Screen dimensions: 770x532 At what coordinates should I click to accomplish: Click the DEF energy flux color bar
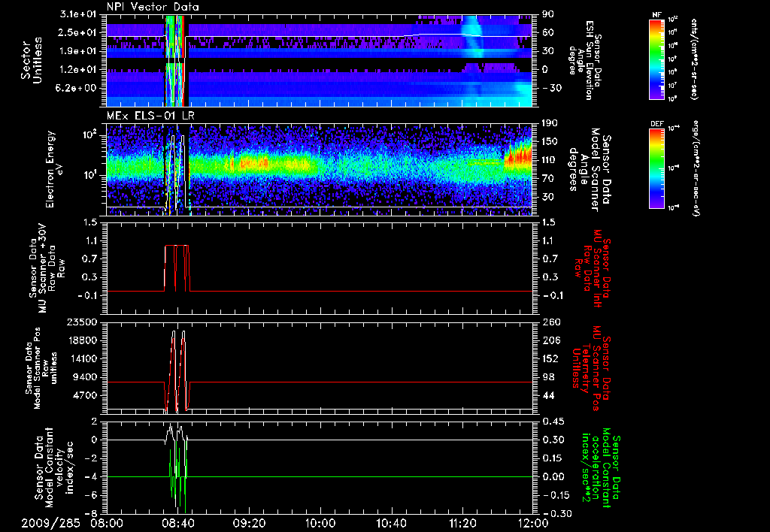pyautogui.click(x=656, y=168)
